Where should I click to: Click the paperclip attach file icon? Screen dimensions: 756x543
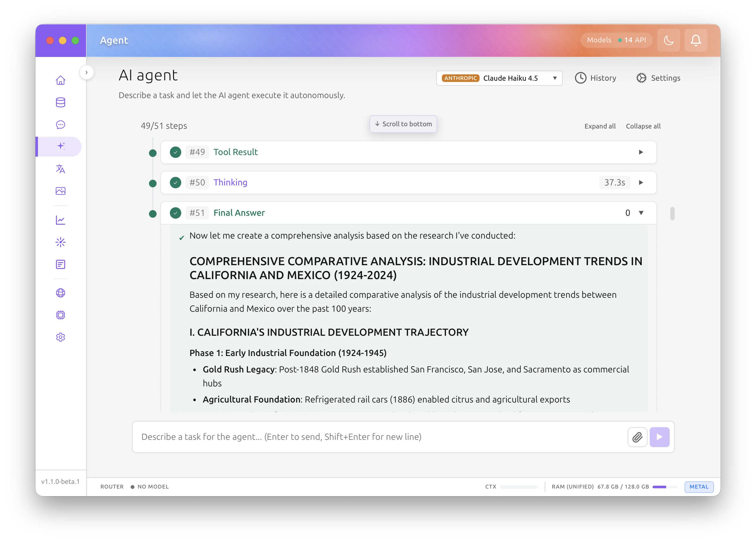(637, 437)
